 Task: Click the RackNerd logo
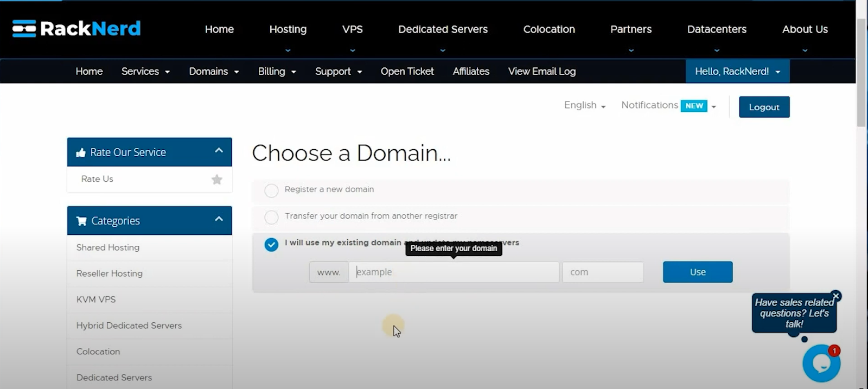[x=76, y=28]
